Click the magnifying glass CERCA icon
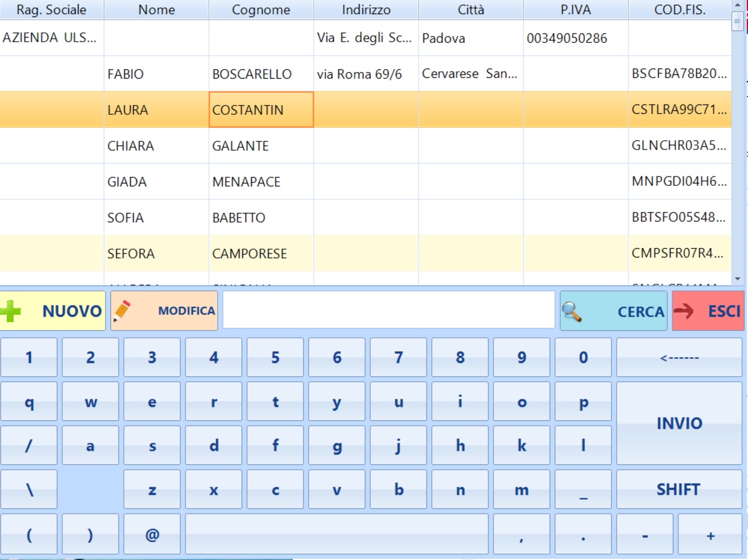 [571, 311]
